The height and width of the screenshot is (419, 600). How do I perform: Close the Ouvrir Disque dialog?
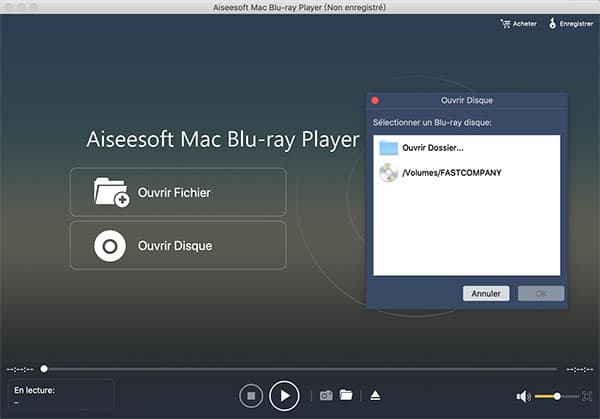coord(375,100)
